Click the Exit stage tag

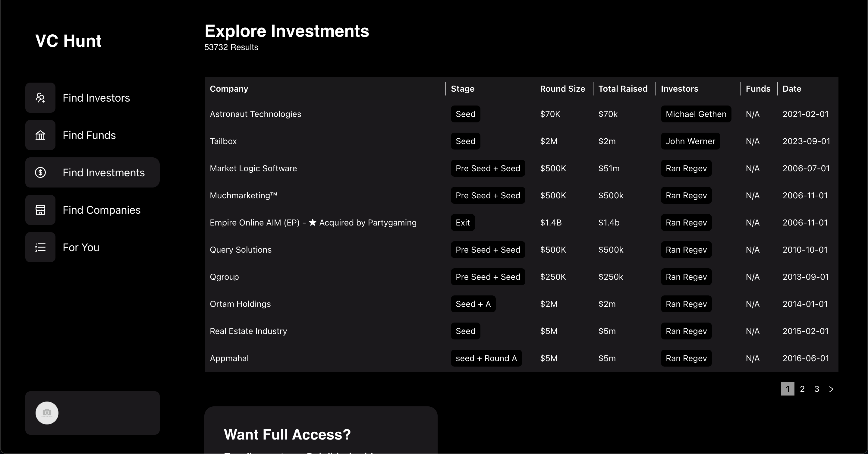coord(463,222)
